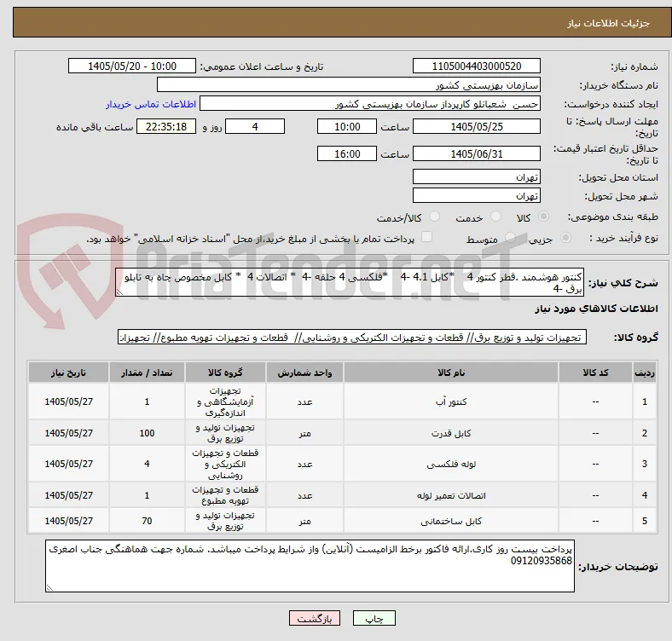The image size is (672, 641).
Task: Click the کد کالا column header
Action: 595,372
